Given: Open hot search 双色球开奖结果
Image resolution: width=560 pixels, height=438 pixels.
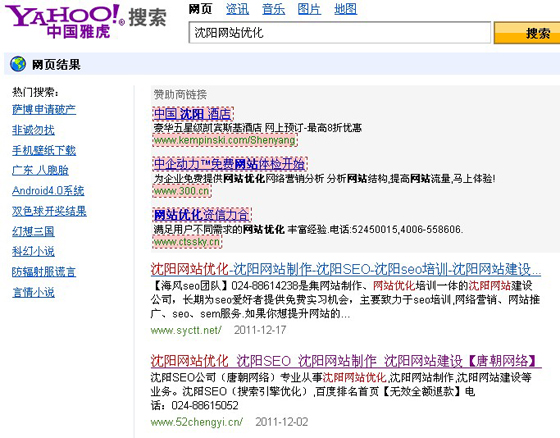Looking at the screenshot, I should 49,211.
